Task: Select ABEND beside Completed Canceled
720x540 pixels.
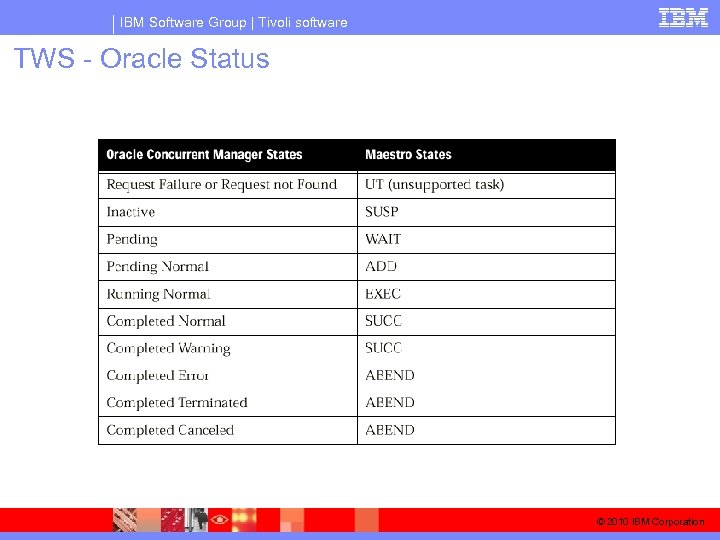Action: 486,430
